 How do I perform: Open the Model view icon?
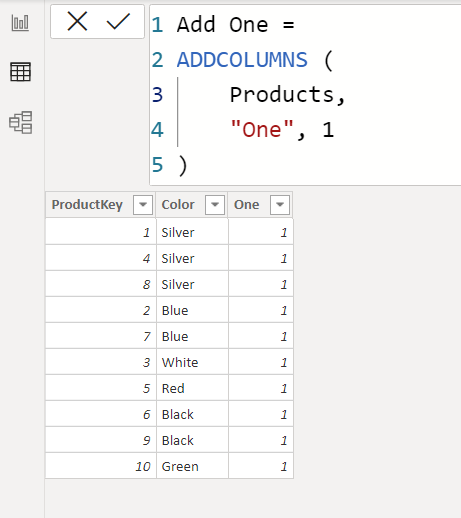[x=21, y=122]
